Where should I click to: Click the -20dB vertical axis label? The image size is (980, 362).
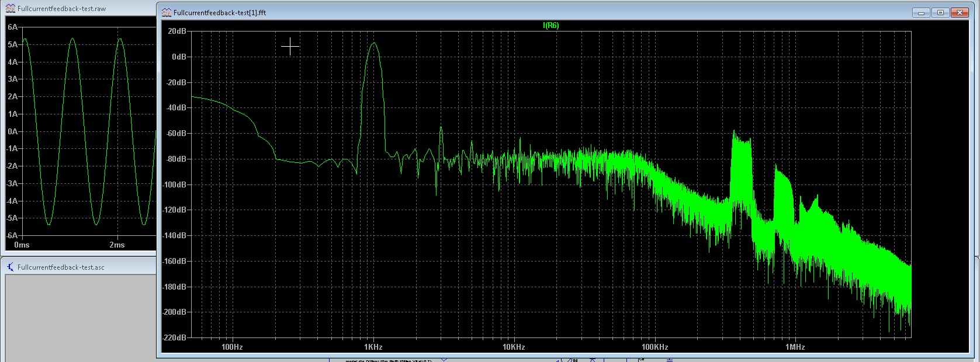point(175,82)
